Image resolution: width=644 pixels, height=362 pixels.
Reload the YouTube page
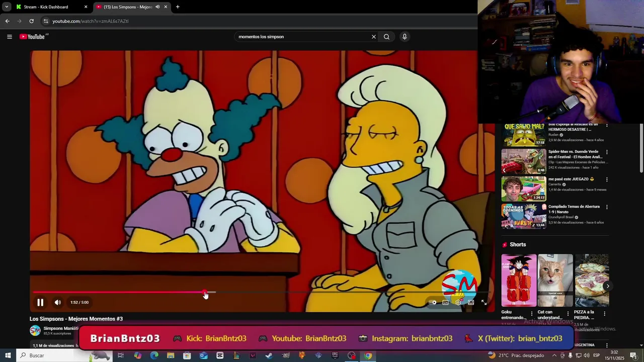(31, 21)
